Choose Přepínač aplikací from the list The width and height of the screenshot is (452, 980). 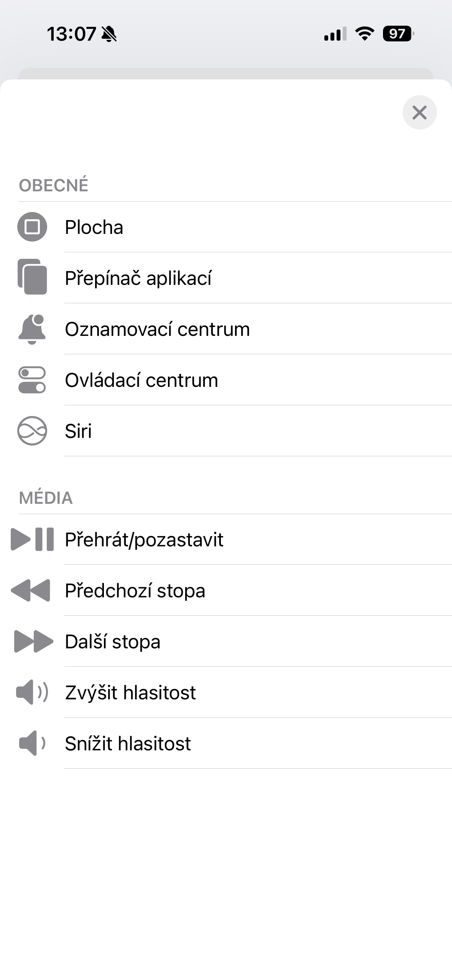click(x=138, y=278)
